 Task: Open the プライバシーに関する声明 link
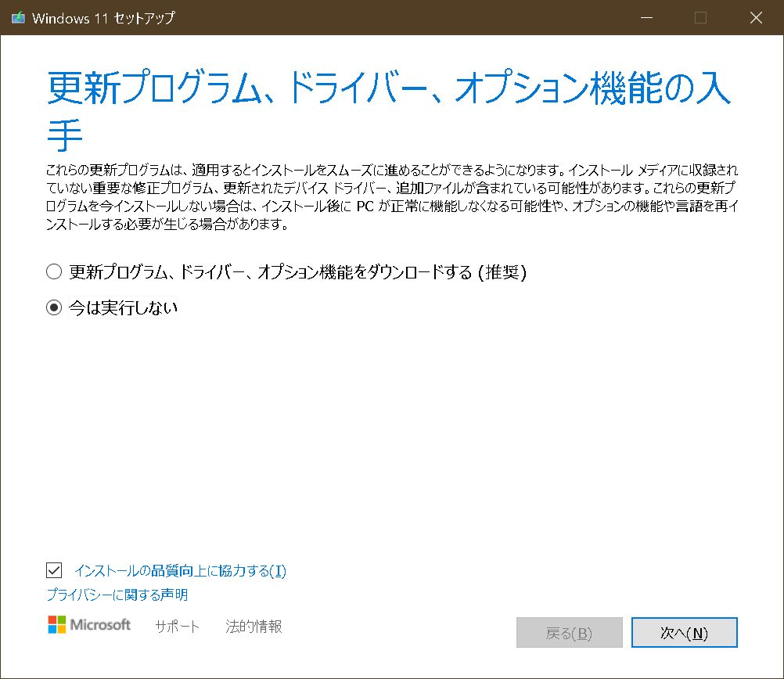pos(117,595)
